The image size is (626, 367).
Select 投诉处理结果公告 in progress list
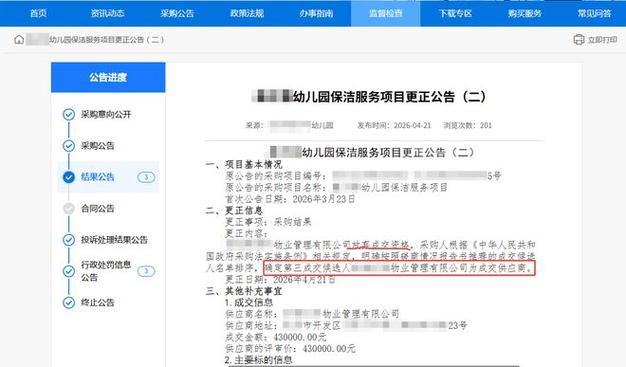(114, 240)
